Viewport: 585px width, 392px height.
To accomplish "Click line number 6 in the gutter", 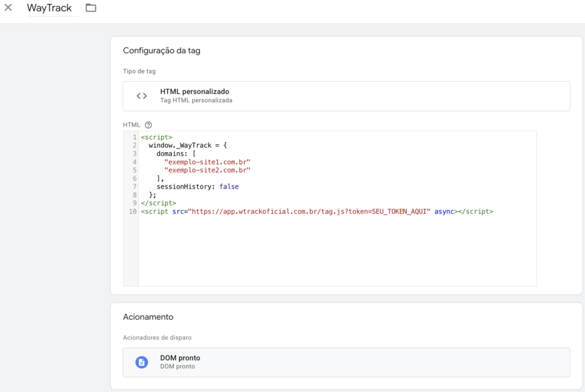I will coord(135,178).
